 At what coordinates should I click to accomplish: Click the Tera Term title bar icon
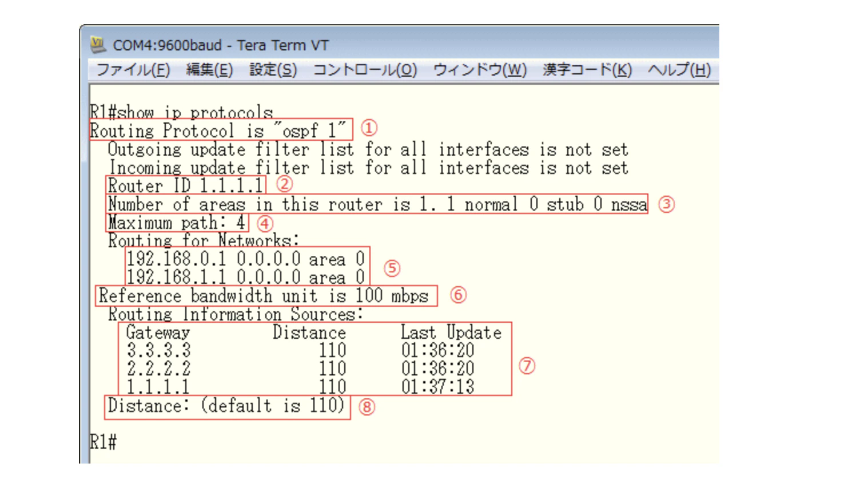coord(98,45)
